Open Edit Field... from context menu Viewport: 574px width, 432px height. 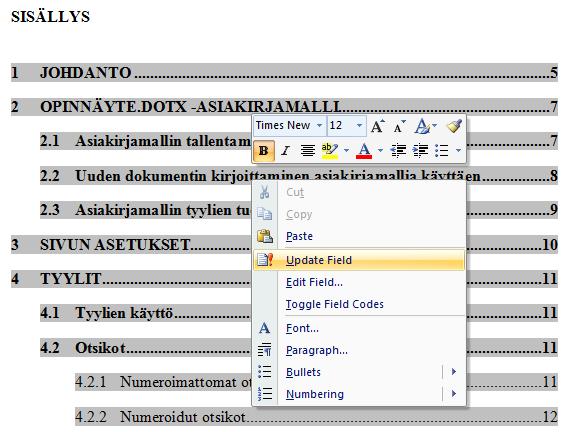(359, 282)
